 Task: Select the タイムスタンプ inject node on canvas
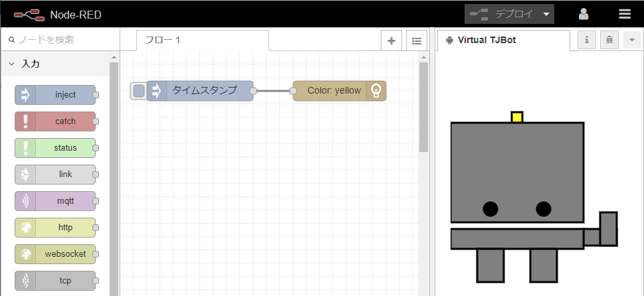[200, 91]
